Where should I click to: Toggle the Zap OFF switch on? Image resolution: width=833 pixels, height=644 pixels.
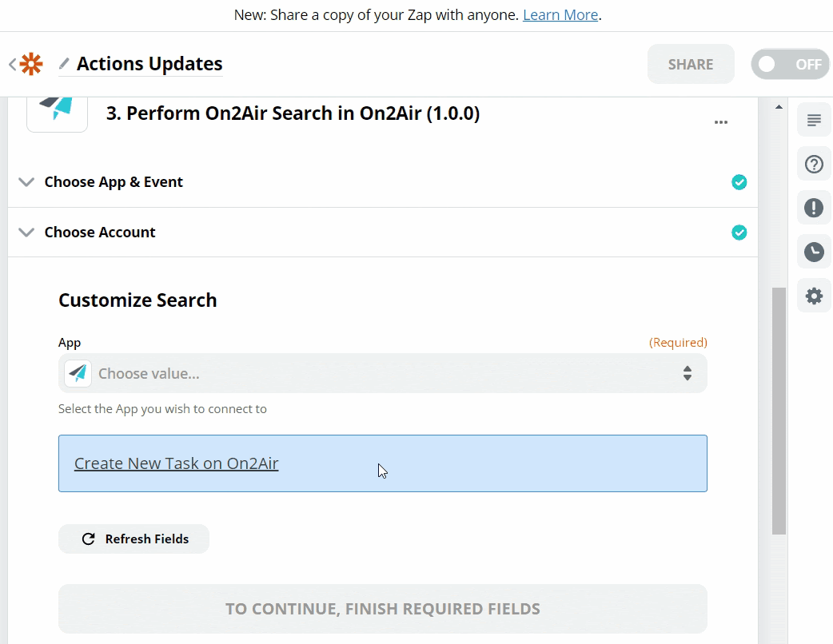tap(790, 65)
